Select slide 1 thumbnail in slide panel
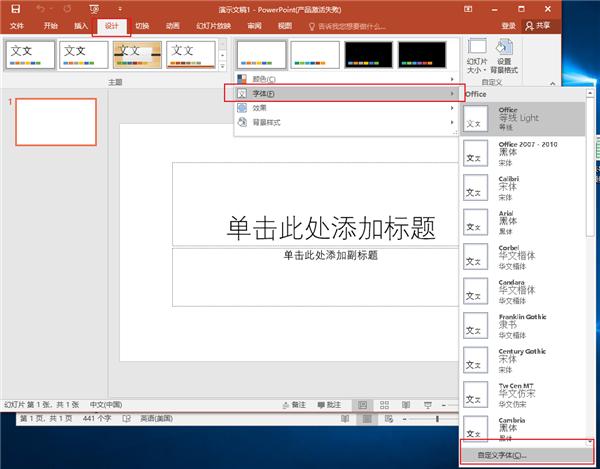 56,122
